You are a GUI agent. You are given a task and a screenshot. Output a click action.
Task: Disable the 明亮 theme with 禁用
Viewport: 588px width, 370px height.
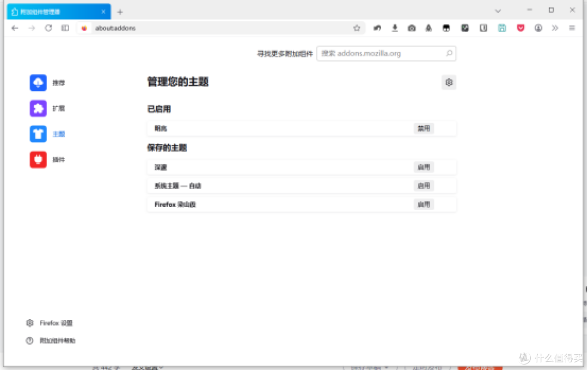(424, 128)
